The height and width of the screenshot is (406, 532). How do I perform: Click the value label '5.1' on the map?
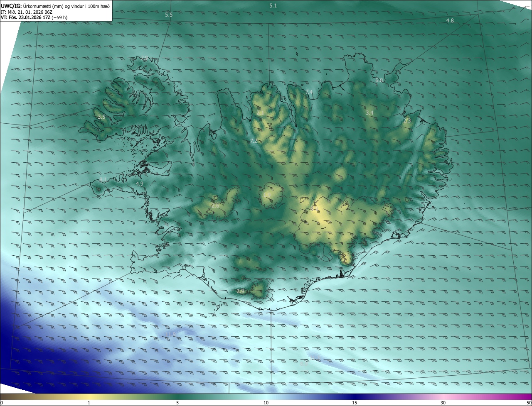coord(273,5)
